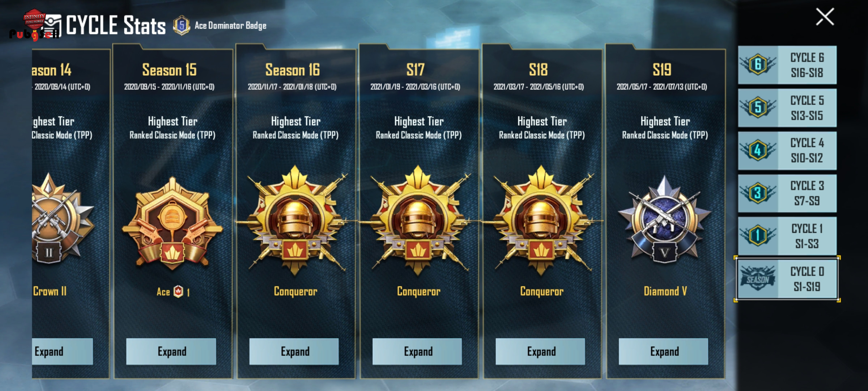This screenshot has width=868, height=391.
Task: Expand the S19 stats card
Action: (663, 352)
